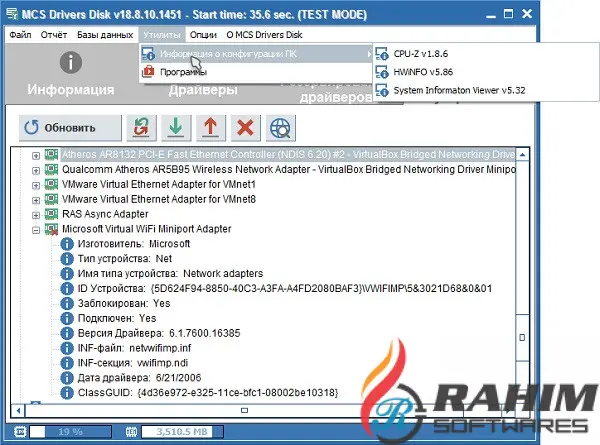Select VMware Virtual Ethernet Adapter for VMnet1

[x=159, y=184]
